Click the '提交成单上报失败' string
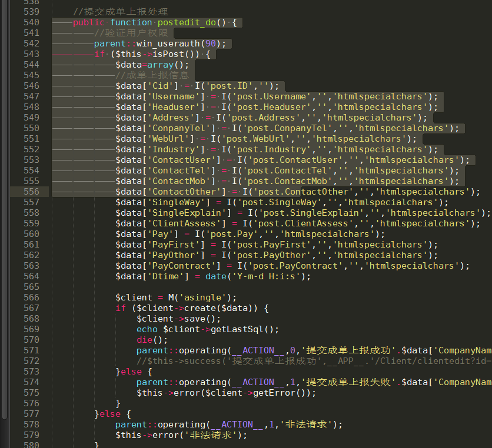Viewport: 492px width, 448px height. [x=348, y=383]
